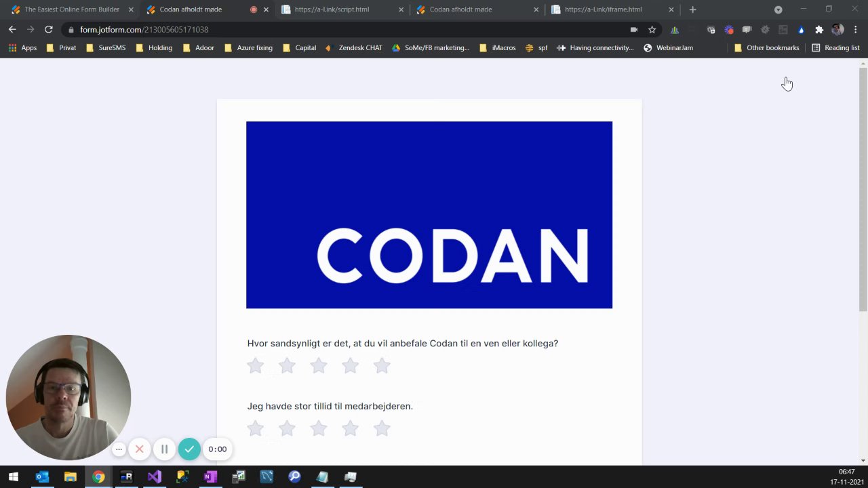Open the spf bookmark

click(536, 47)
